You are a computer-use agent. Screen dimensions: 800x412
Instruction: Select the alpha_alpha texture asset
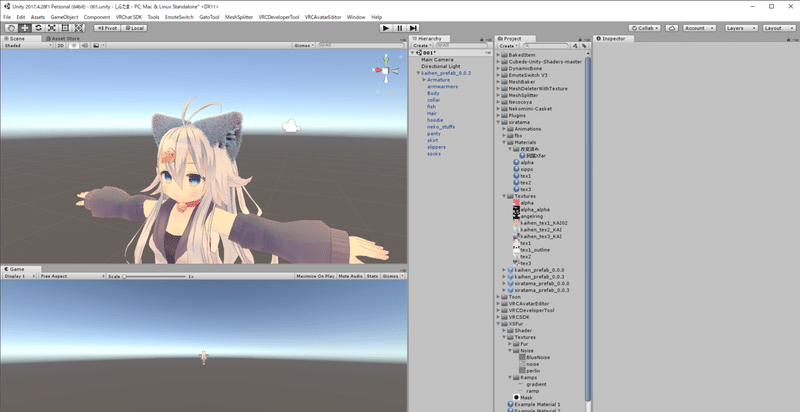click(534, 210)
